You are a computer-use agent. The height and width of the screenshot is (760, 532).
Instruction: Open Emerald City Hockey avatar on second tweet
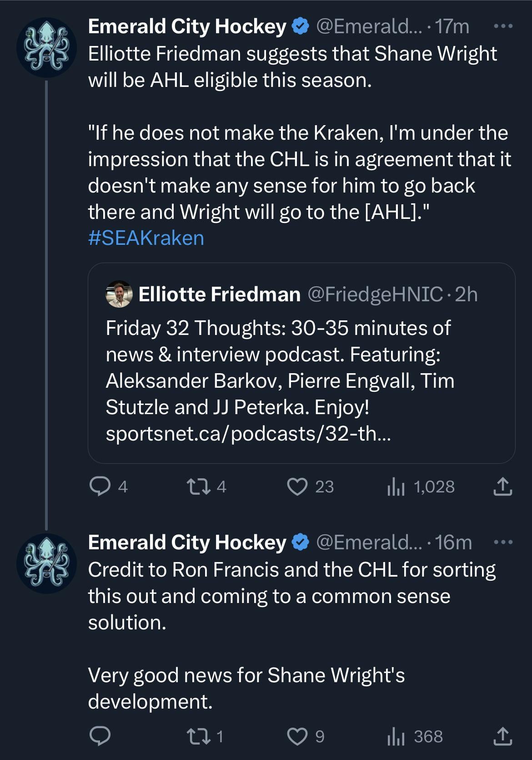tap(46, 563)
